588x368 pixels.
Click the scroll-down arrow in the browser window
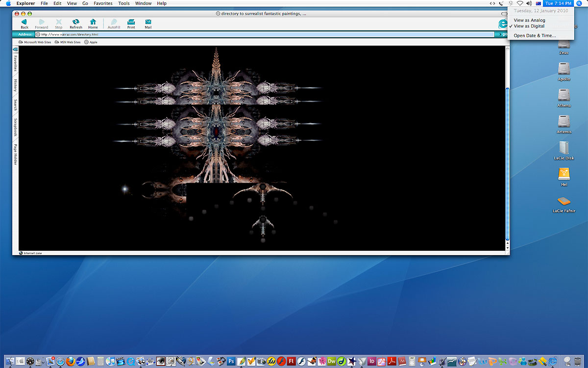click(x=508, y=249)
